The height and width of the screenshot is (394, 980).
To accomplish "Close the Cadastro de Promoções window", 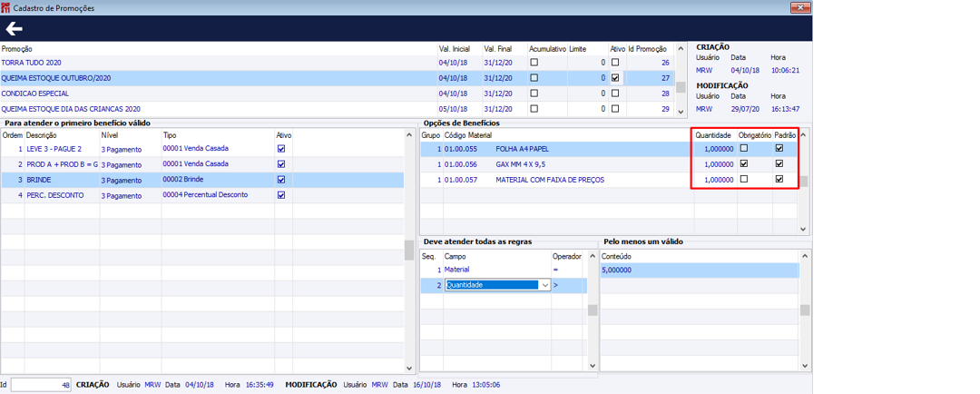I will pyautogui.click(x=800, y=7).
